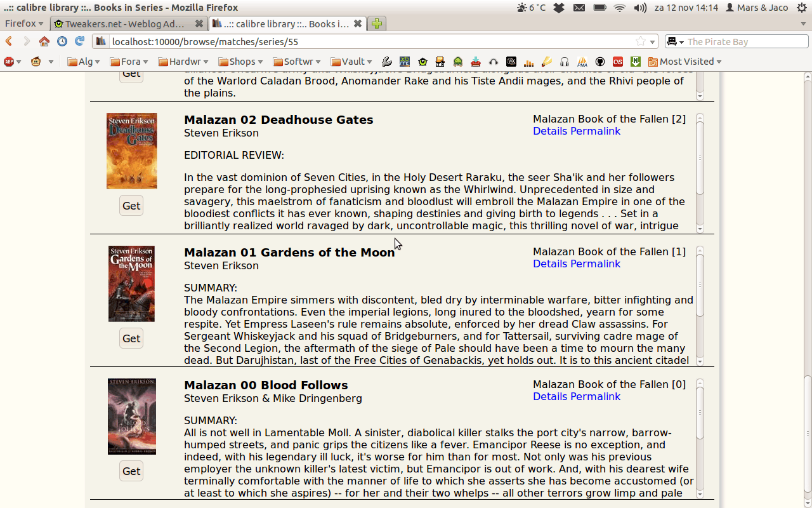Open the volume indicator in top panel
Viewport: 812px width, 508px height.
click(640, 8)
